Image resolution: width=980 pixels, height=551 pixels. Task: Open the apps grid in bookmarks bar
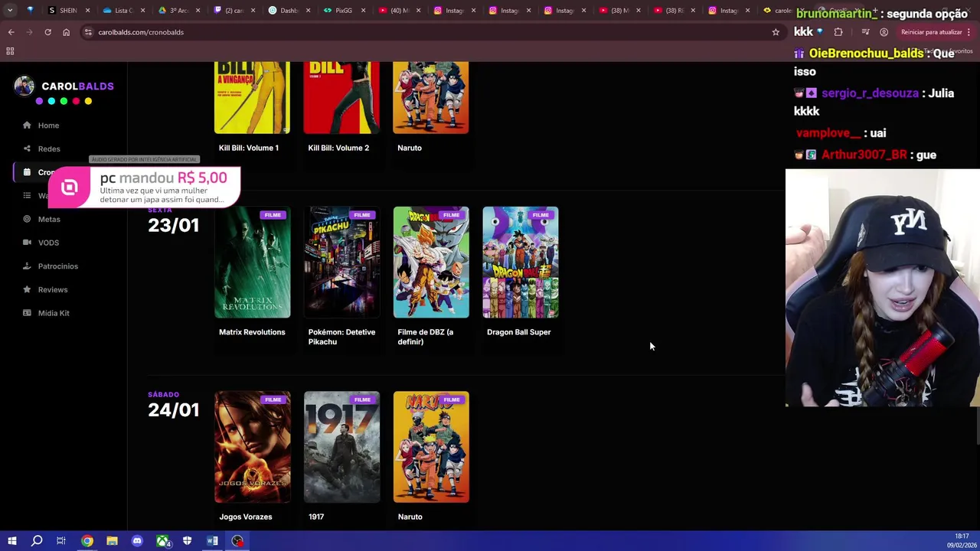click(10, 51)
